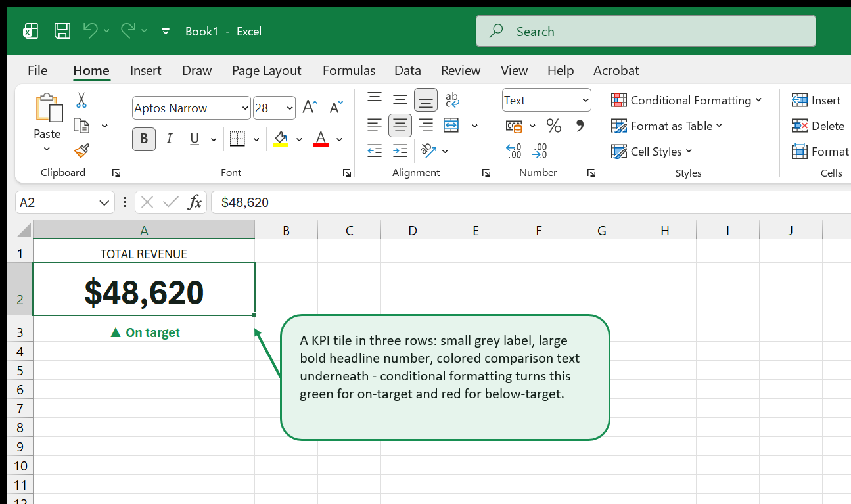Open the text Orientation tool
This screenshot has width=851, height=504.
[x=428, y=150]
